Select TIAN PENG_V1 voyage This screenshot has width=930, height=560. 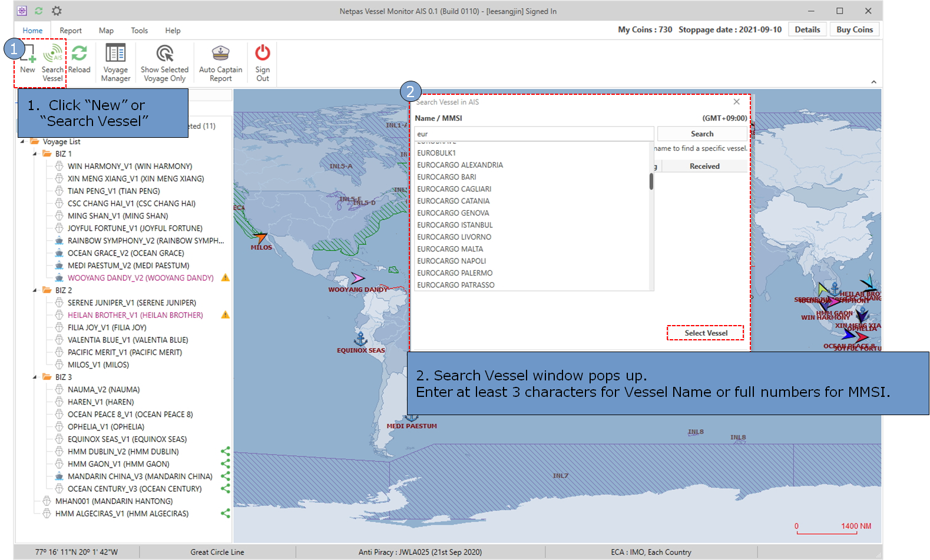pyautogui.click(x=114, y=191)
